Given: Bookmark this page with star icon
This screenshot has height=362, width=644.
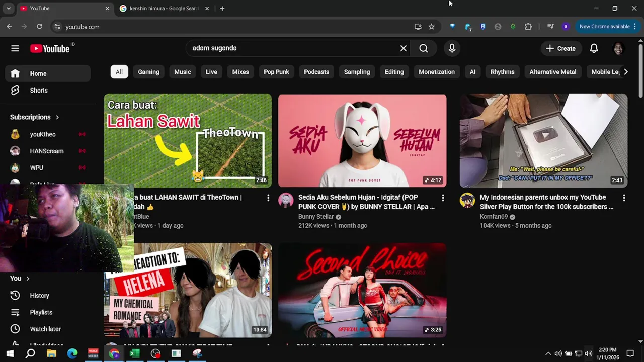Looking at the screenshot, I should pos(431,27).
